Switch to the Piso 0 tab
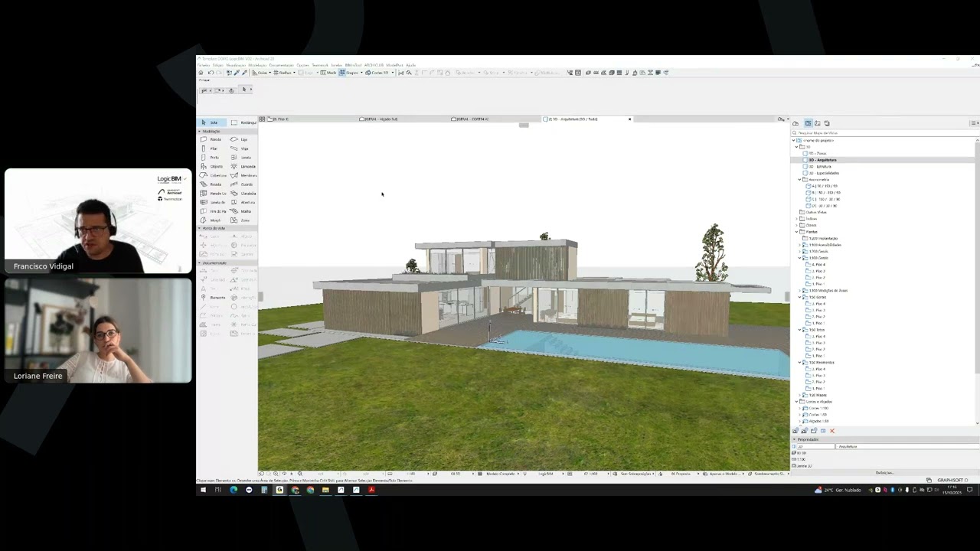The height and width of the screenshot is (551, 980). click(x=278, y=119)
